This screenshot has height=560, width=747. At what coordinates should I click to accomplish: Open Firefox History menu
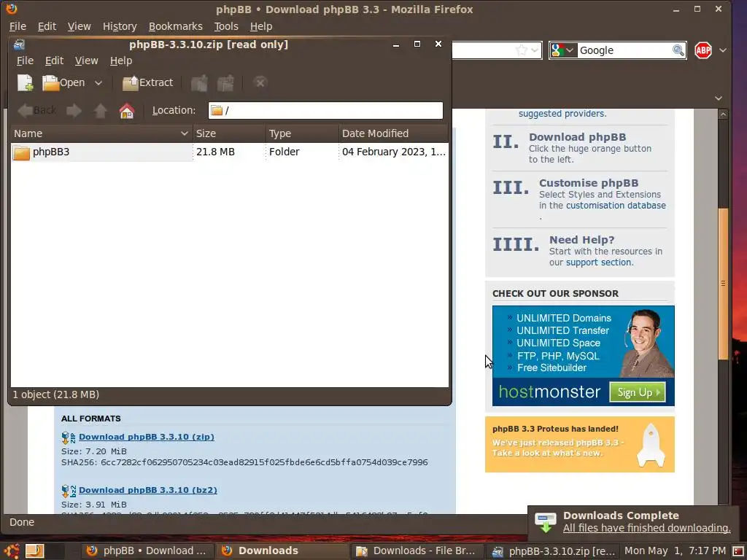pos(120,26)
